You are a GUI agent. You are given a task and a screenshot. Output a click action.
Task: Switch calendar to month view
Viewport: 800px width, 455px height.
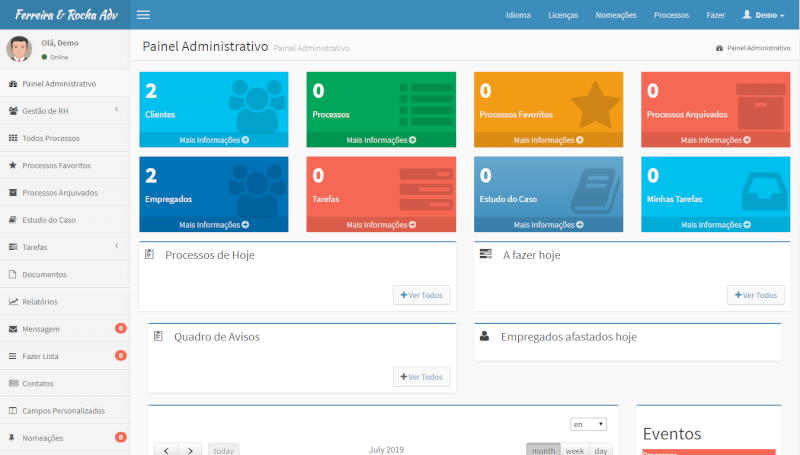pyautogui.click(x=543, y=450)
